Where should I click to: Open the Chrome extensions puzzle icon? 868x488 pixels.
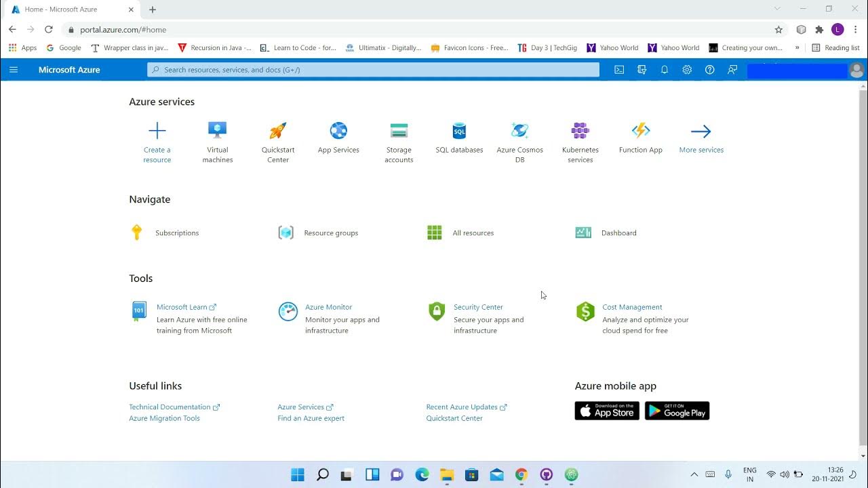(x=819, y=30)
